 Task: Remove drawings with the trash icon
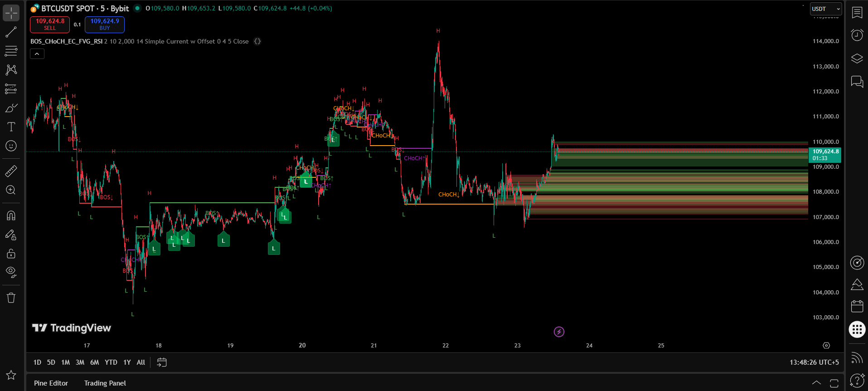(11, 298)
